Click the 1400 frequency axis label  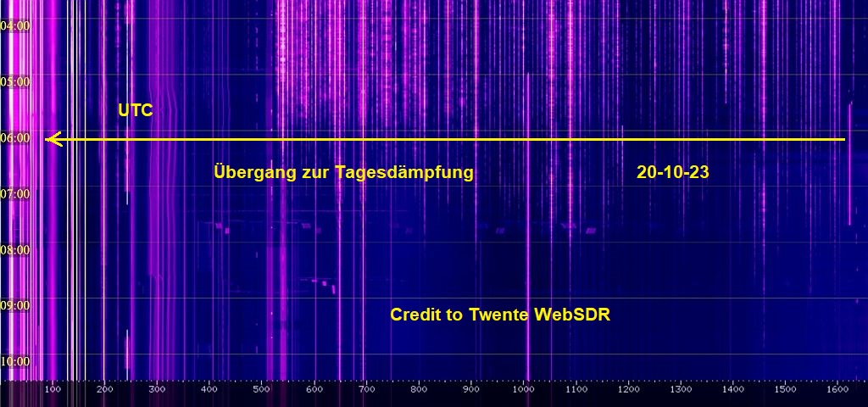pyautogui.click(x=732, y=389)
